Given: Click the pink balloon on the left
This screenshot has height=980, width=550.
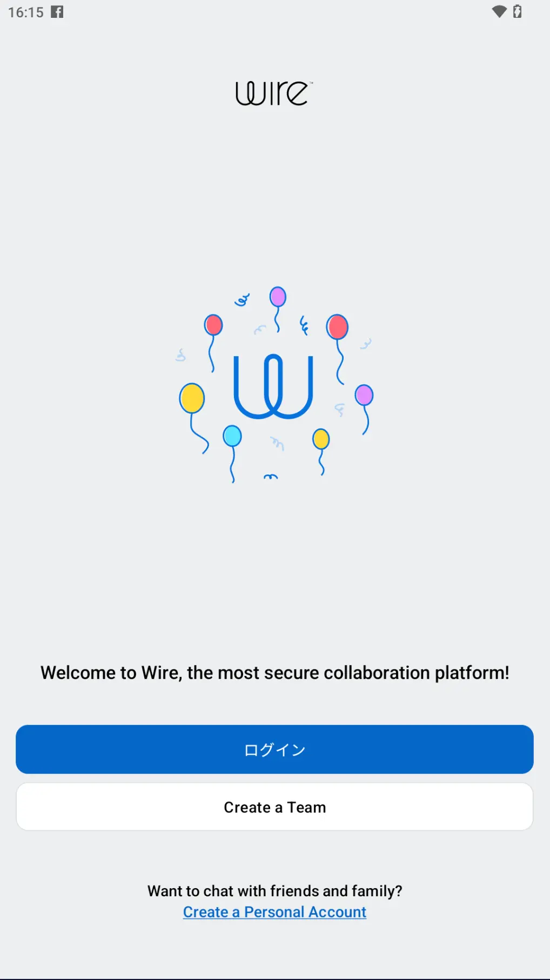Looking at the screenshot, I should [x=213, y=325].
